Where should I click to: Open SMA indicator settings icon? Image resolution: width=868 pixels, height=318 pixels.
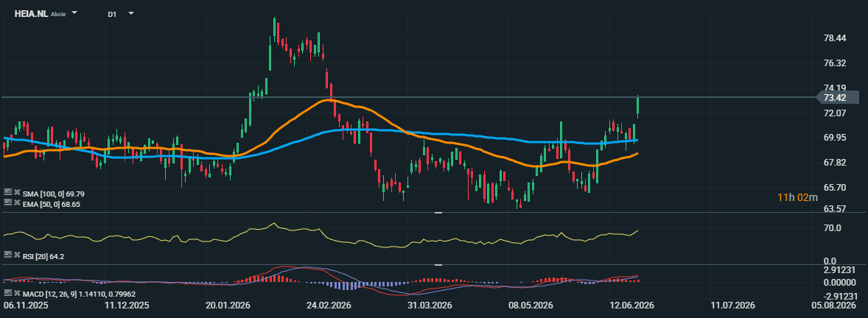(7, 193)
